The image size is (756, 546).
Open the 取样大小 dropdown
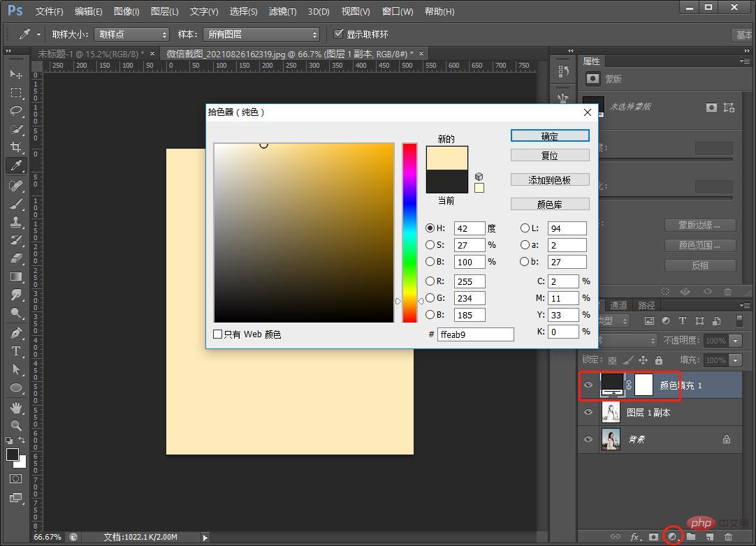point(131,34)
